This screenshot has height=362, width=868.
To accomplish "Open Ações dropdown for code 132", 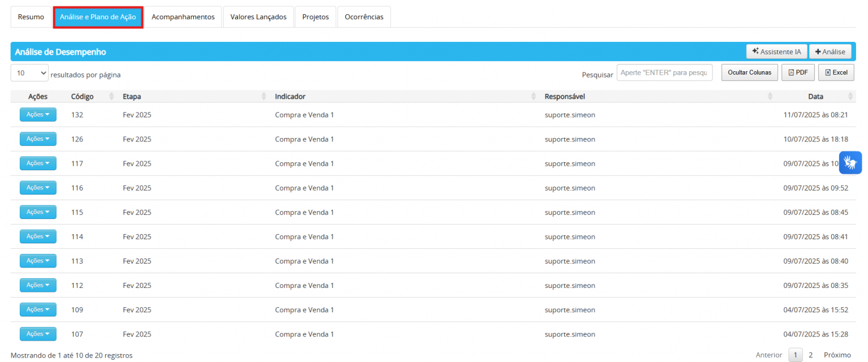I will click(x=38, y=114).
